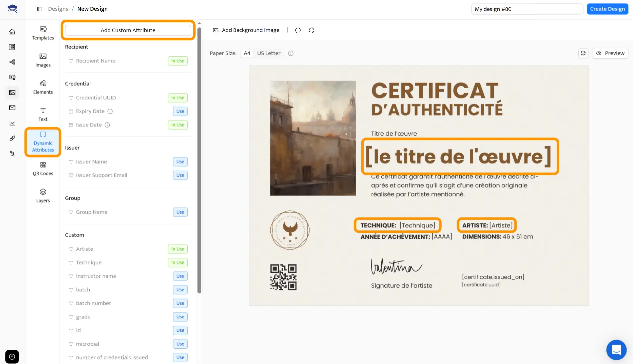Open the Designs image icon in left navigation

[x=12, y=93]
